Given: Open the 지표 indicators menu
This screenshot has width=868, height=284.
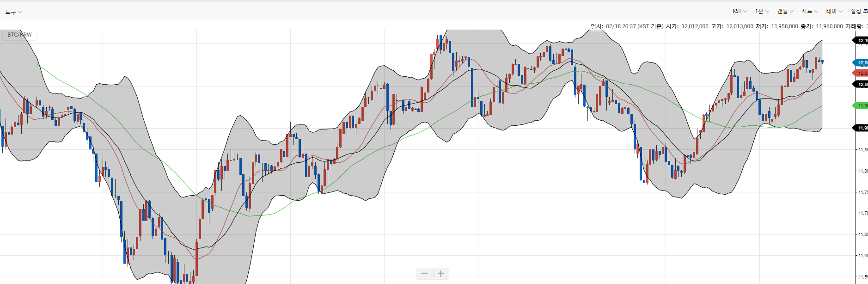Looking at the screenshot, I should (809, 11).
